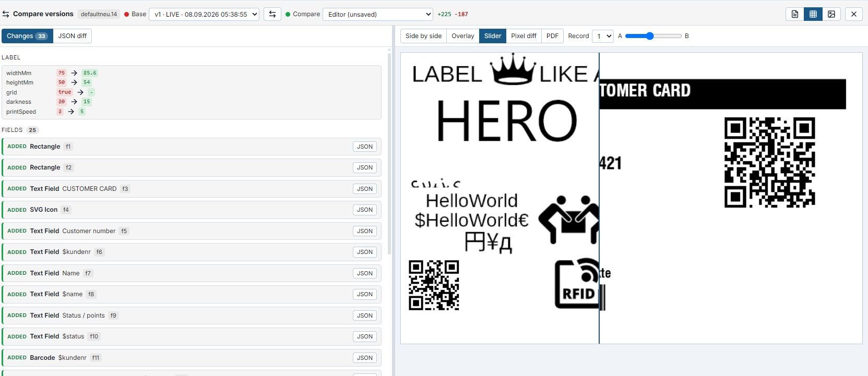The height and width of the screenshot is (376, 868).
Task: Click the A to B comparison slider
Action: tap(653, 36)
